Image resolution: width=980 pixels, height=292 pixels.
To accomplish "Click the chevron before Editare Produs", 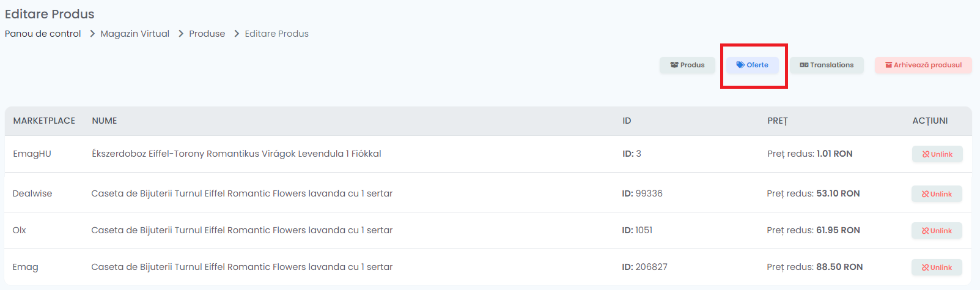I will pos(237,34).
